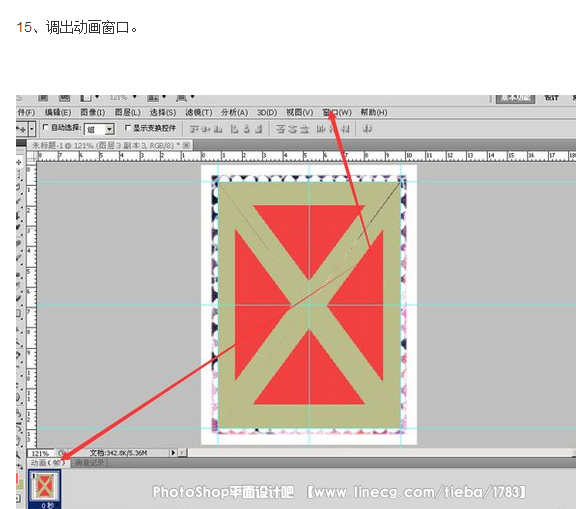Open the 滤镜(T) menu
The height and width of the screenshot is (509, 576).
click(199, 112)
